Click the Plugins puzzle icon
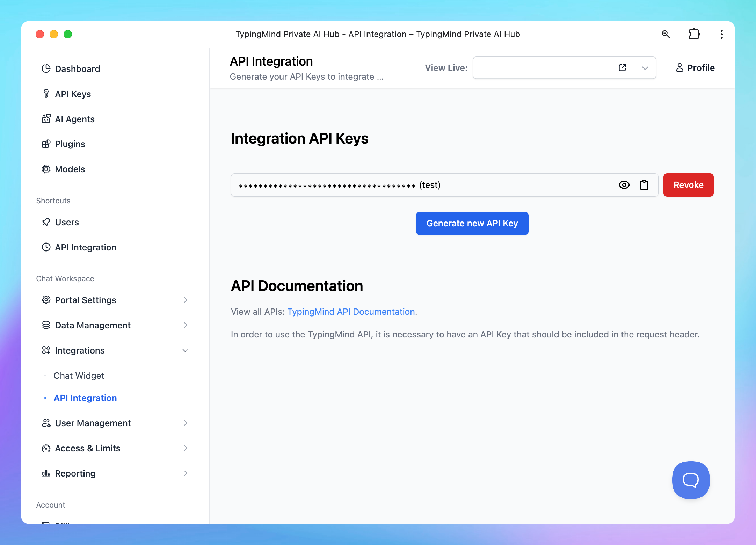The width and height of the screenshot is (756, 545). point(46,144)
